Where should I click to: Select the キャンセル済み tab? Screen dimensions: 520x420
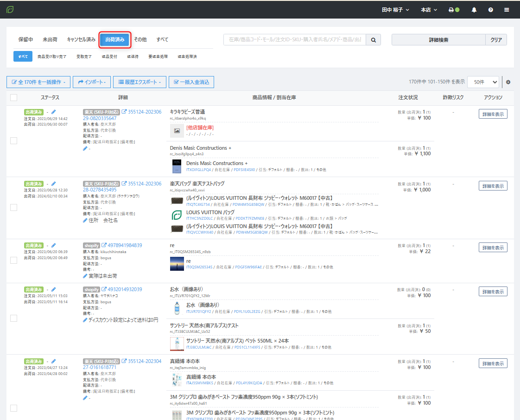pyautogui.click(x=81, y=40)
